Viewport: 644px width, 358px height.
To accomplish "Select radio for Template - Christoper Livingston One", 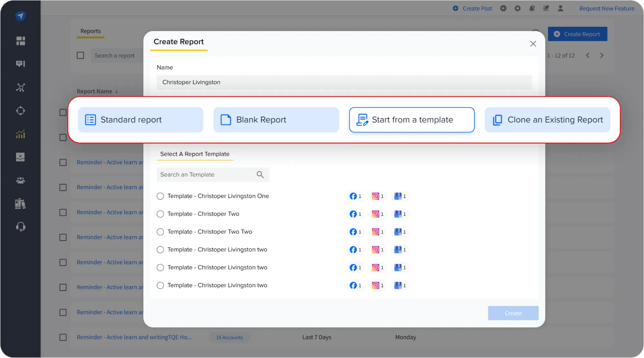I will tap(160, 196).
